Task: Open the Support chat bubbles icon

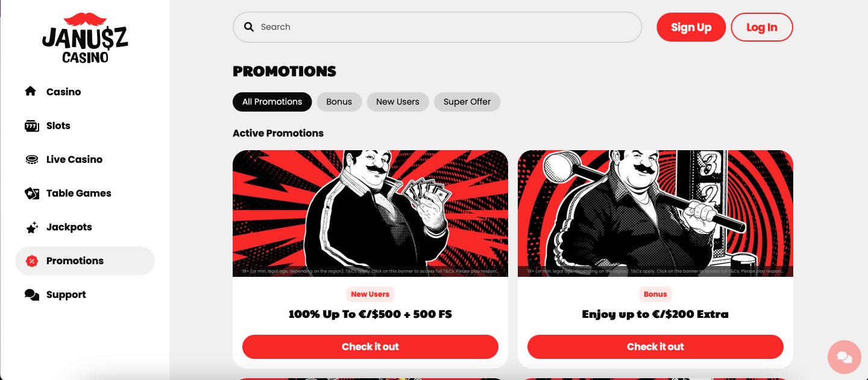Action: (x=31, y=295)
